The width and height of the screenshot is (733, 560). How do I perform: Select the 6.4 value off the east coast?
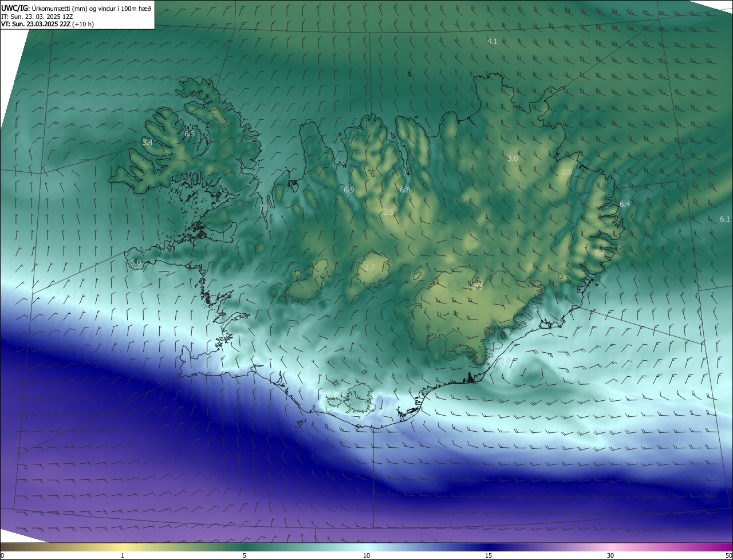coord(625,204)
